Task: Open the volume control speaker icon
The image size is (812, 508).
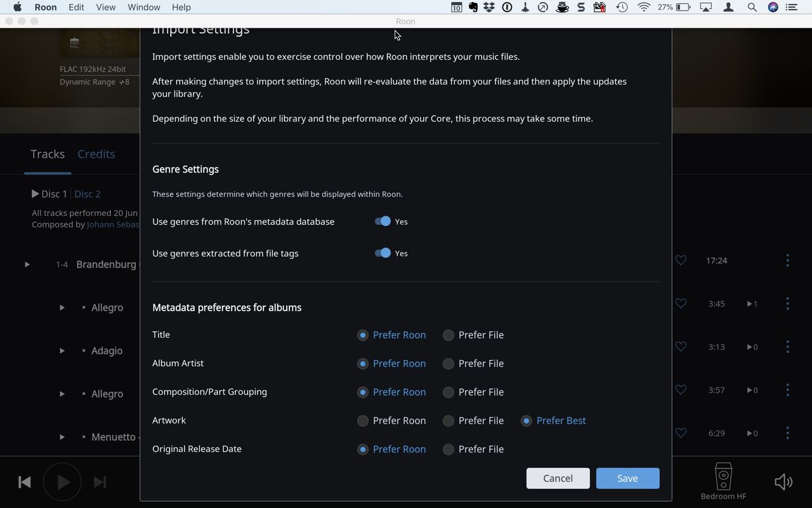Action: tap(783, 482)
